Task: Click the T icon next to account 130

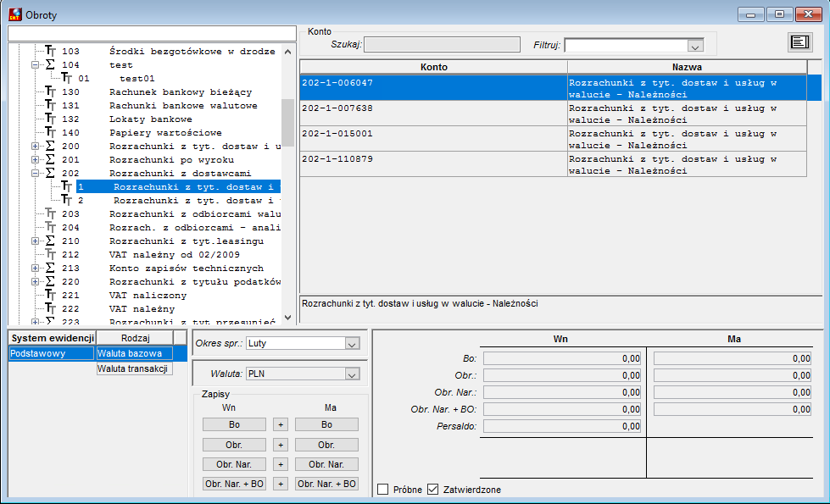Action: [x=50, y=91]
